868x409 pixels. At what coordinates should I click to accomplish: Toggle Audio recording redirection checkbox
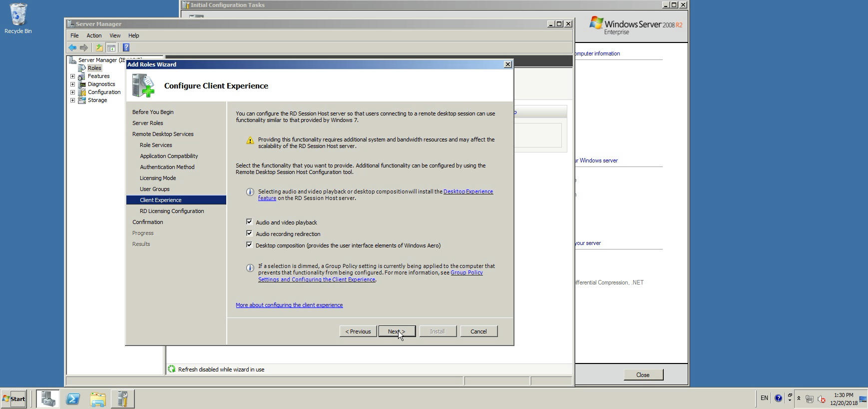click(x=249, y=233)
